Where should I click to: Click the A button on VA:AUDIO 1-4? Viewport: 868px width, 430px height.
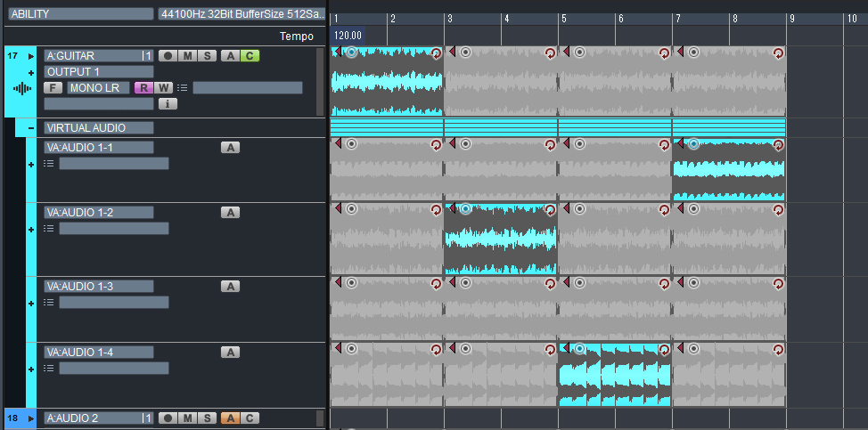230,352
